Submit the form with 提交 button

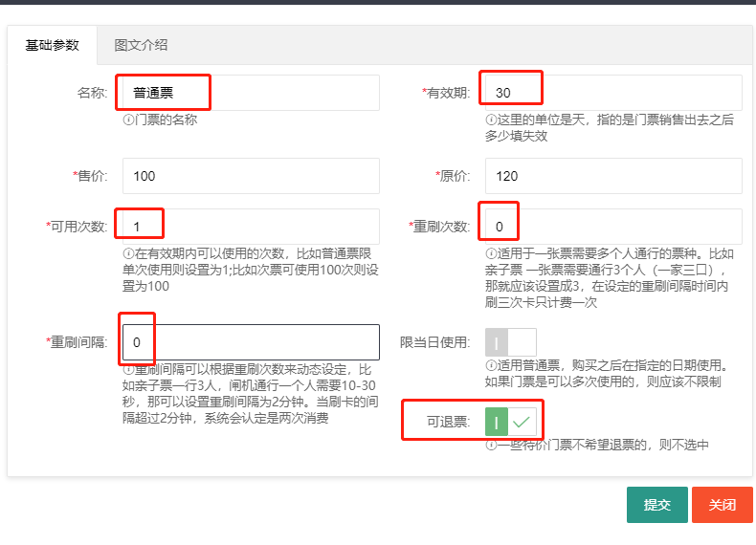point(656,505)
